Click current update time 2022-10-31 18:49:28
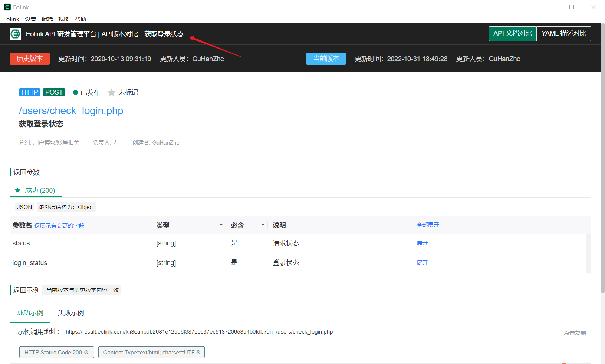Viewport: 605px width, 364px height. (x=417, y=59)
